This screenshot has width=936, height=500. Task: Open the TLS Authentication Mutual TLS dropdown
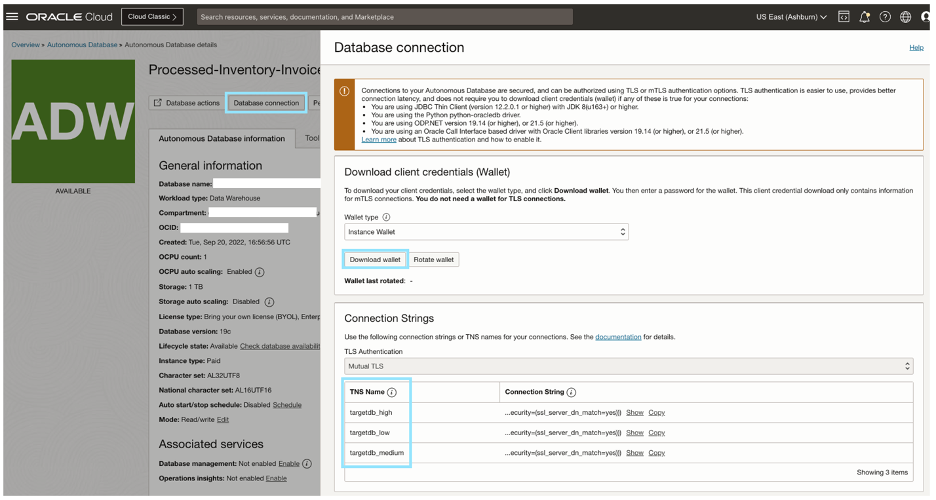pos(629,366)
